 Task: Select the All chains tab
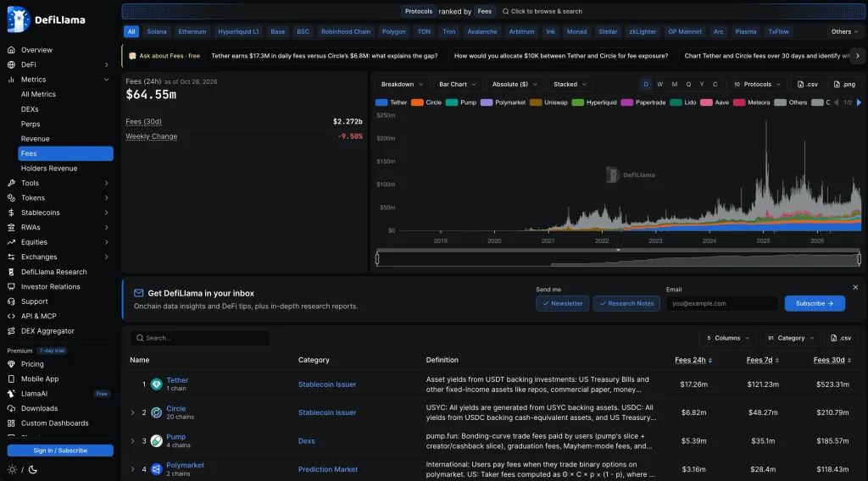[131, 31]
